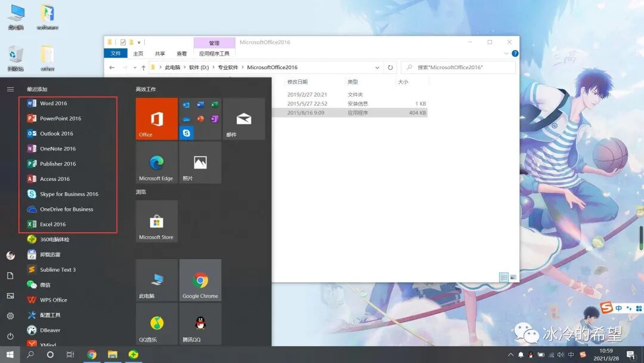The image size is (644, 363).
Task: Open the Microsoft Edge tile
Action: pos(156,162)
